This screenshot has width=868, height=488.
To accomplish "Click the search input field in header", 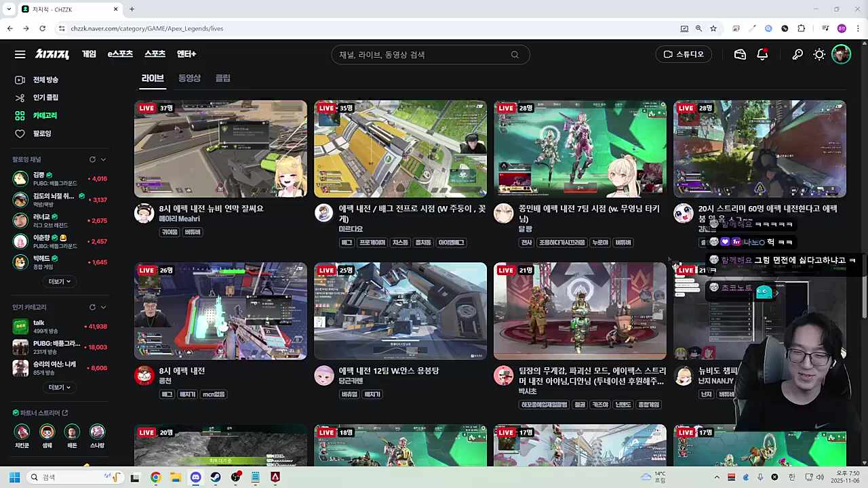I will [420, 55].
